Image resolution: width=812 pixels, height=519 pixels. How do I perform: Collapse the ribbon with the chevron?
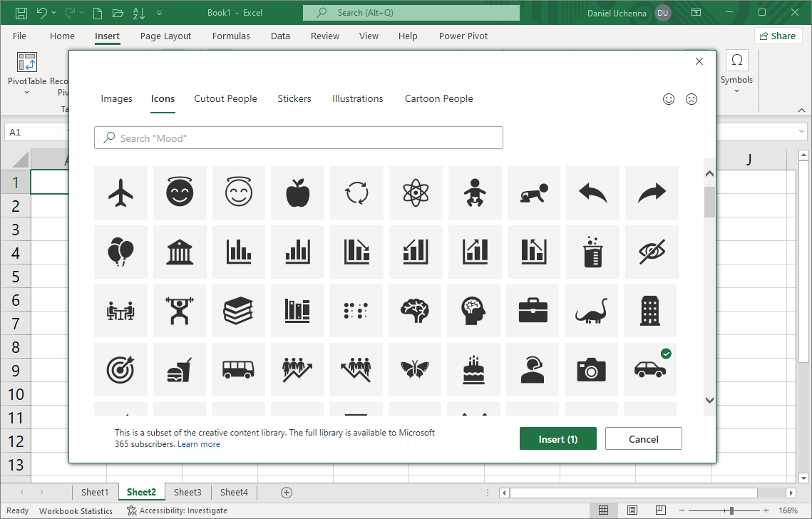tap(801, 109)
